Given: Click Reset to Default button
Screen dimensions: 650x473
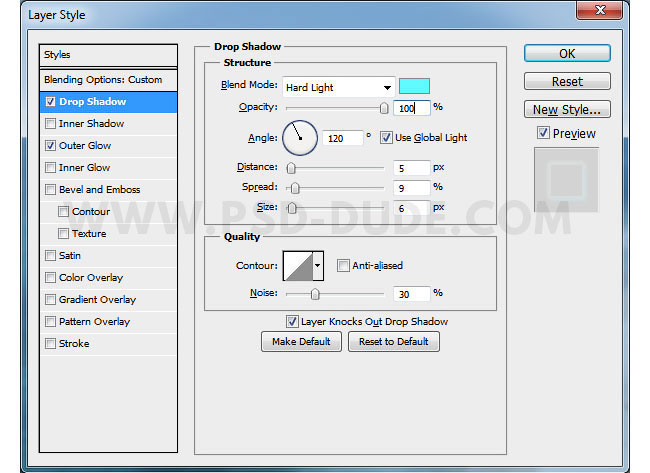Looking at the screenshot, I should pos(394,342).
